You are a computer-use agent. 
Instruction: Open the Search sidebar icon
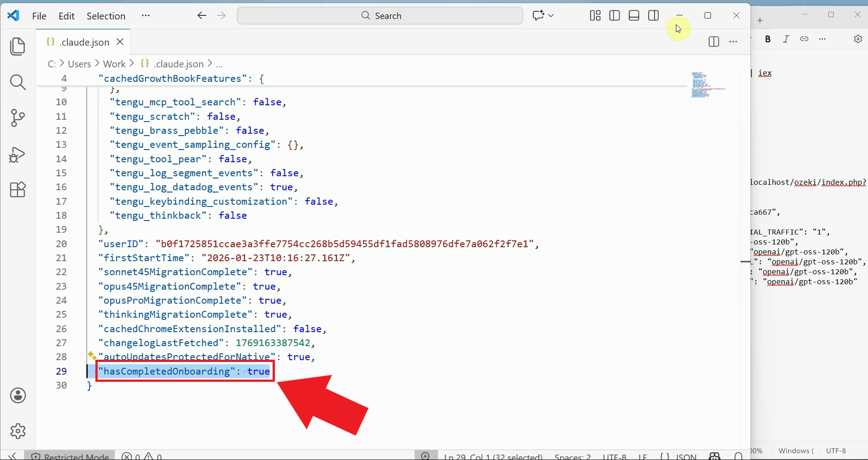coord(18,82)
